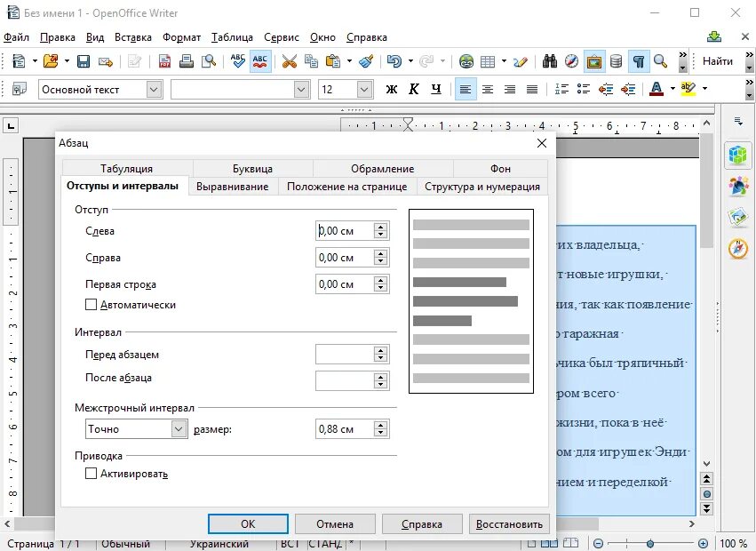Click the Copy icon
This screenshot has width=756, height=551.
coord(312,61)
